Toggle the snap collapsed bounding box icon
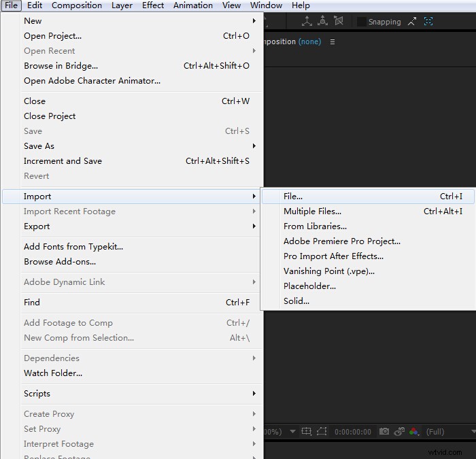Image resolution: width=476 pixels, height=459 pixels. point(428,22)
